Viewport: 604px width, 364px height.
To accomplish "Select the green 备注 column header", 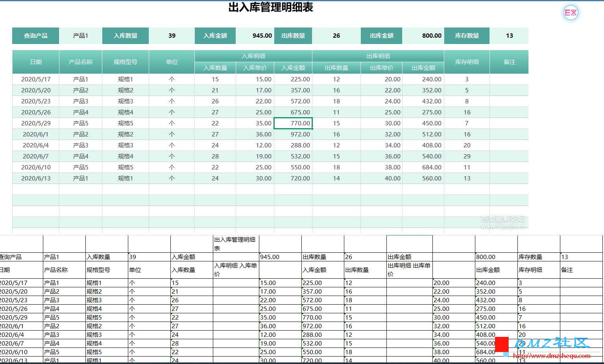I will pos(509,62).
